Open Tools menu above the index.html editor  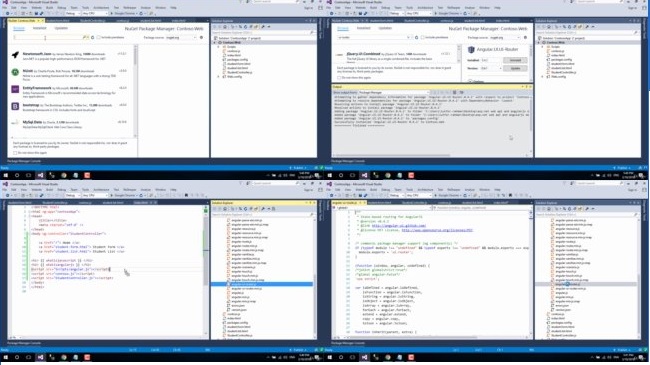pos(85,190)
